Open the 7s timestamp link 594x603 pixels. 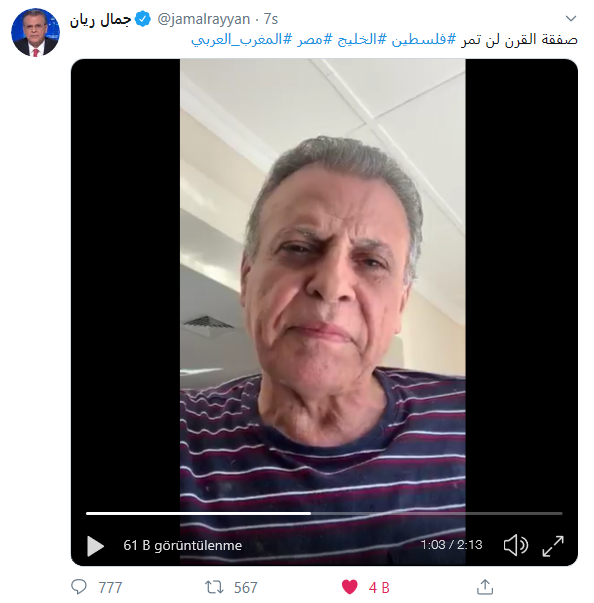point(271,19)
